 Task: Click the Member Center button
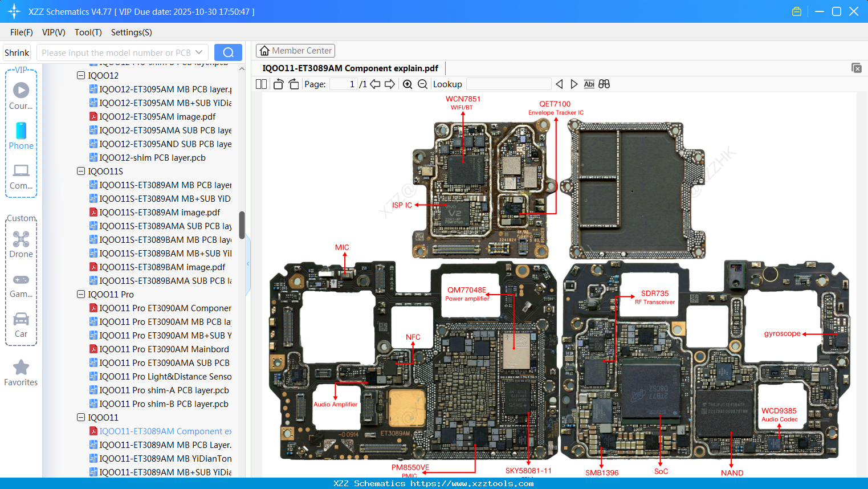[x=295, y=50]
